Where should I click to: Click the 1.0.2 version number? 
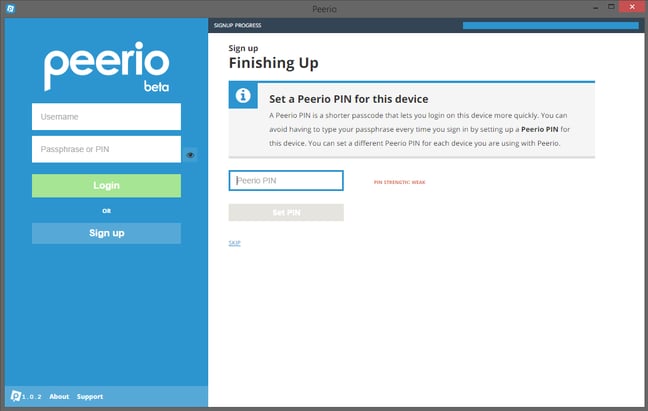pos(32,397)
